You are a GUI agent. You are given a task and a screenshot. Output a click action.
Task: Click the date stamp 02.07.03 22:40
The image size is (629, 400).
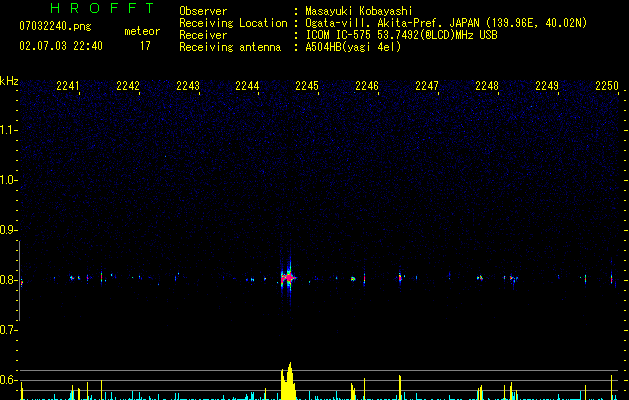click(x=61, y=46)
